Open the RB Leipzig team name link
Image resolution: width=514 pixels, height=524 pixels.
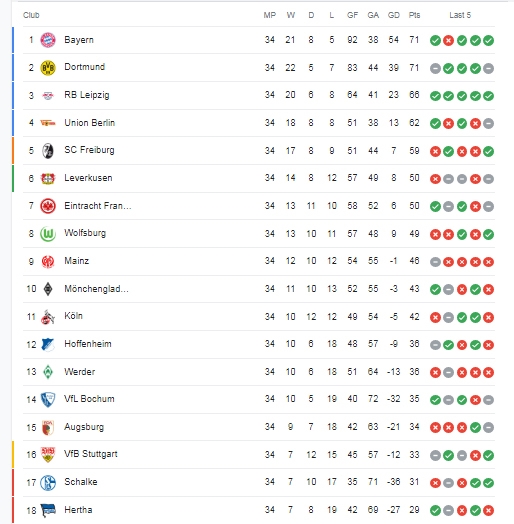coord(87,95)
